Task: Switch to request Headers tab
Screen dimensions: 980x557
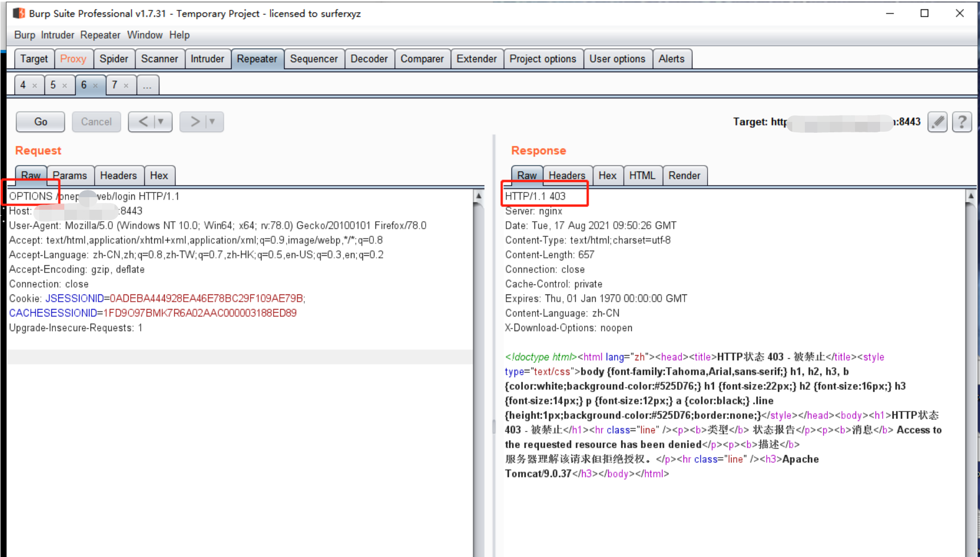Action: coord(118,175)
